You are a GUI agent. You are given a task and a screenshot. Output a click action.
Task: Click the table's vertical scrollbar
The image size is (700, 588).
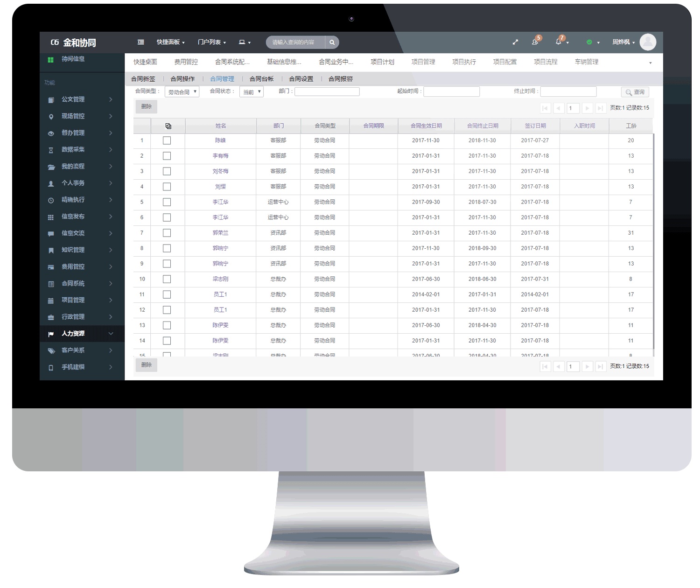[x=653, y=242]
